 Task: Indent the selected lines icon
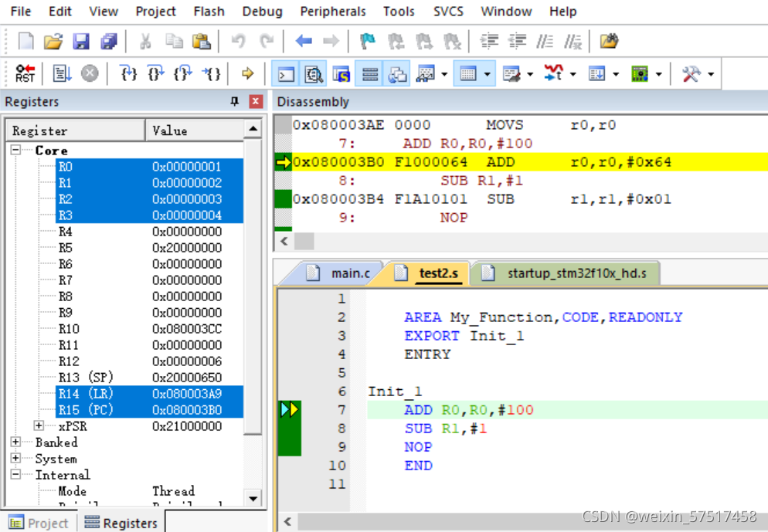coord(489,42)
